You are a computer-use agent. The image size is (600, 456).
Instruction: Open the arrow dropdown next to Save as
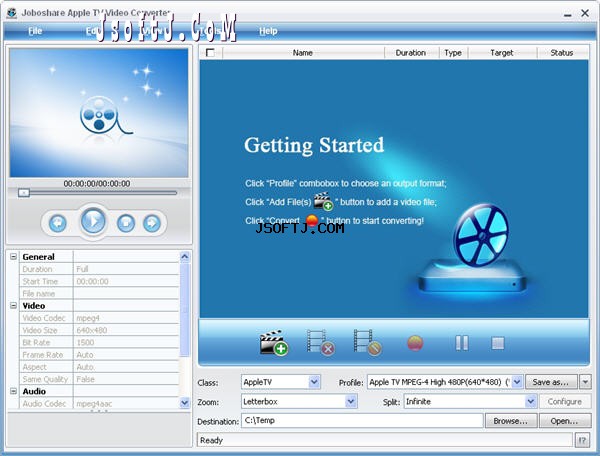pos(585,382)
